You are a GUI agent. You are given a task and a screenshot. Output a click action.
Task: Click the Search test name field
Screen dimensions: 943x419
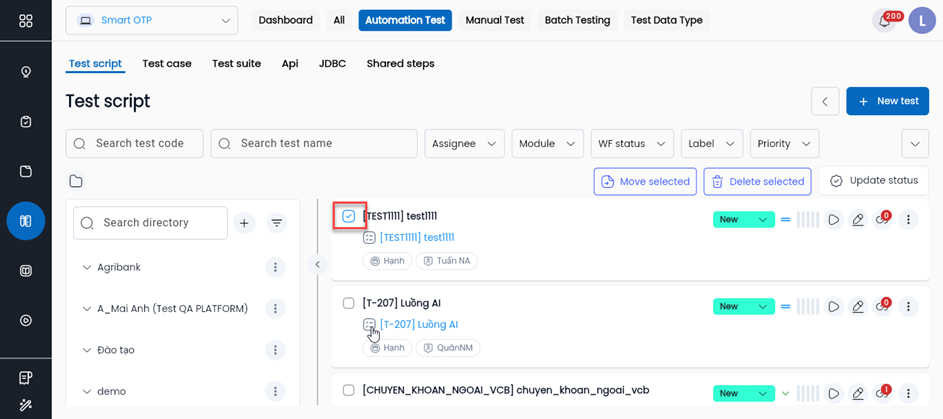coord(314,144)
